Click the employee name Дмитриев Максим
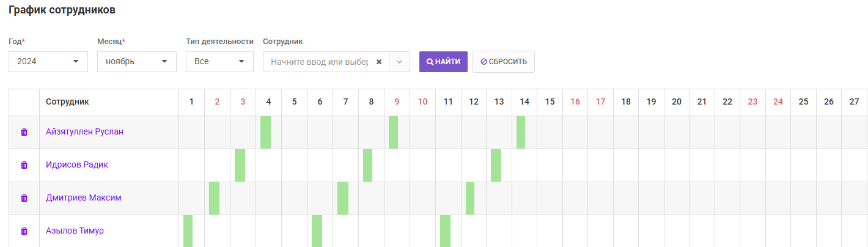The width and height of the screenshot is (868, 247). click(x=84, y=198)
